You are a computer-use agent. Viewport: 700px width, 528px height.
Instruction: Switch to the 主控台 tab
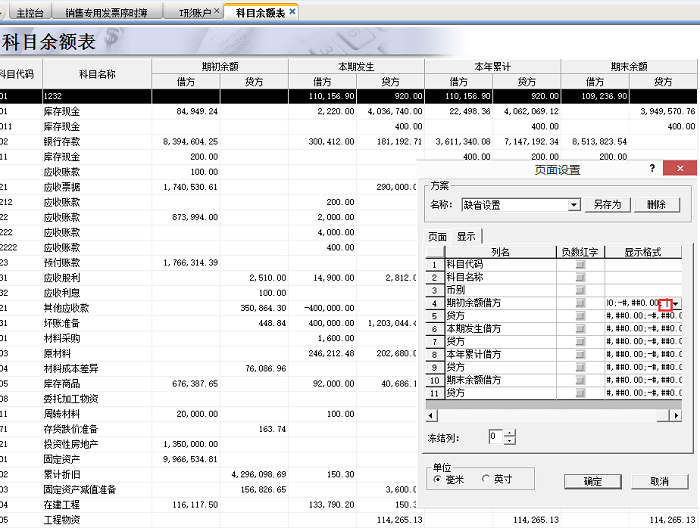point(30,12)
